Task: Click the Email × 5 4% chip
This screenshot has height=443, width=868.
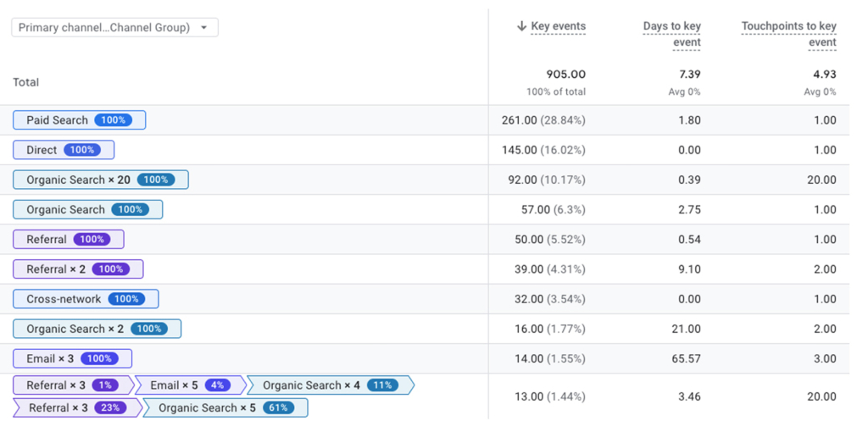Action: click(191, 385)
